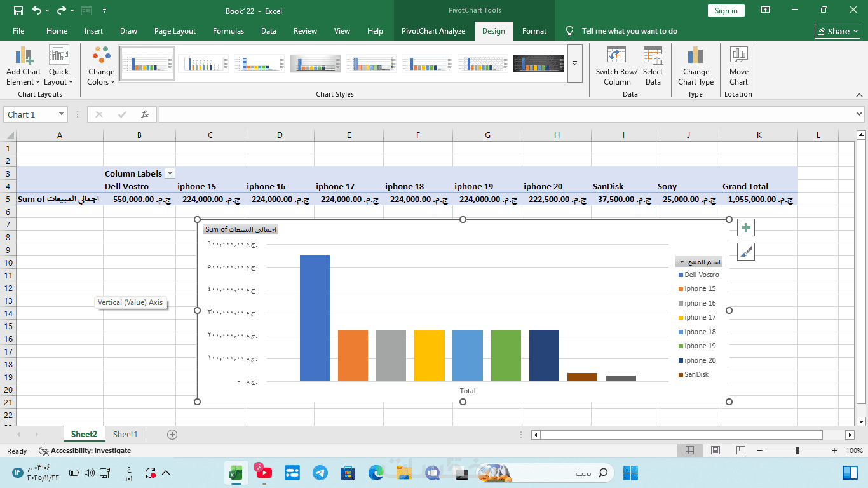Move the chart to another location
The width and height of the screenshot is (868, 488).
click(x=738, y=65)
